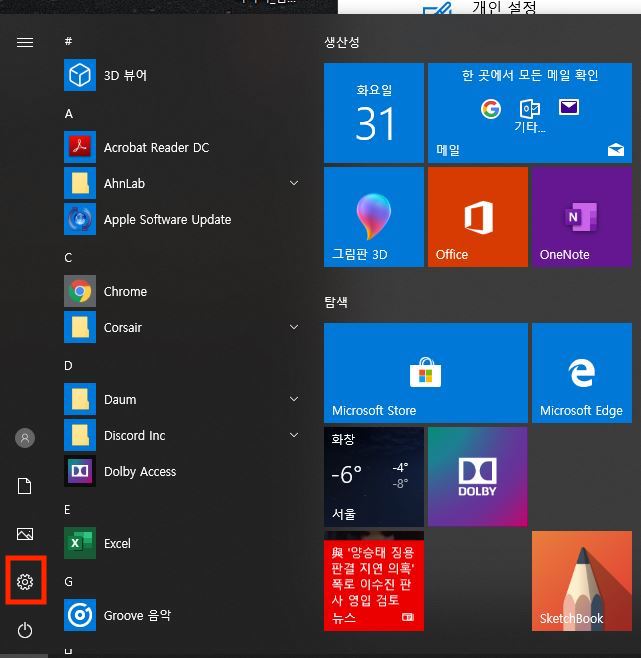641x658 pixels.
Task: Launch Acrobat Reader DC
Action: pos(184,147)
